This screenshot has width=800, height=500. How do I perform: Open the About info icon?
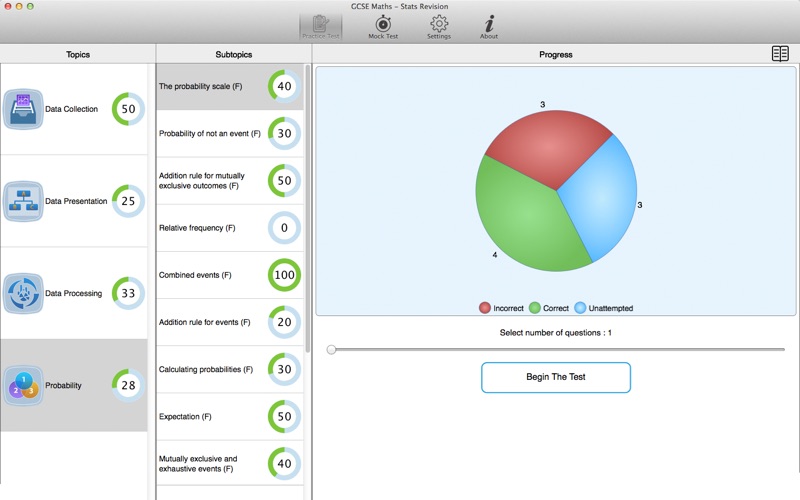[x=489, y=27]
